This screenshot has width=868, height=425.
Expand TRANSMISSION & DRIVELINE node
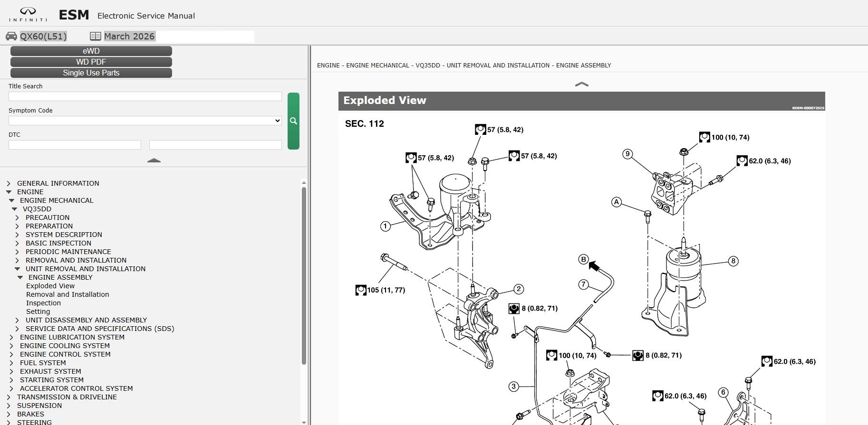pos(9,397)
